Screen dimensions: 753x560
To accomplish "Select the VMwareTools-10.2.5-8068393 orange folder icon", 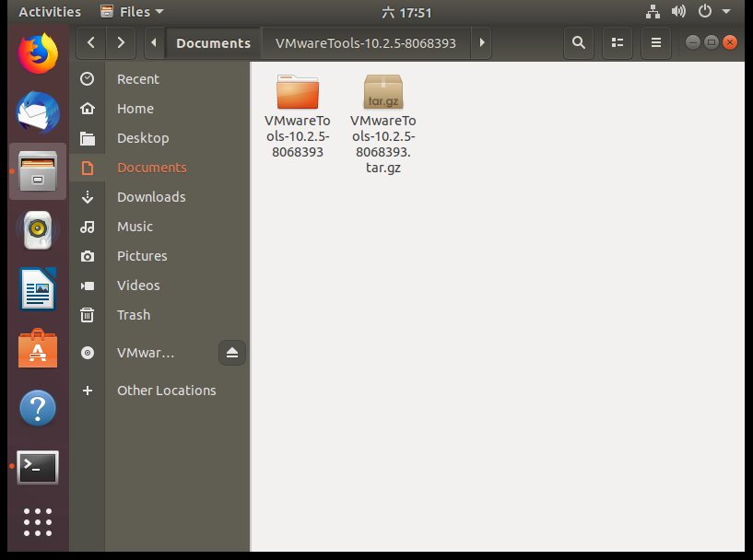I will [298, 92].
